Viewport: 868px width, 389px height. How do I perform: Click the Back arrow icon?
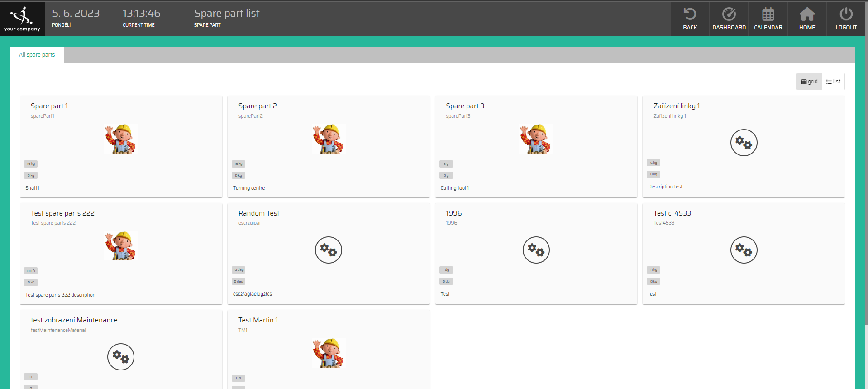point(690,14)
